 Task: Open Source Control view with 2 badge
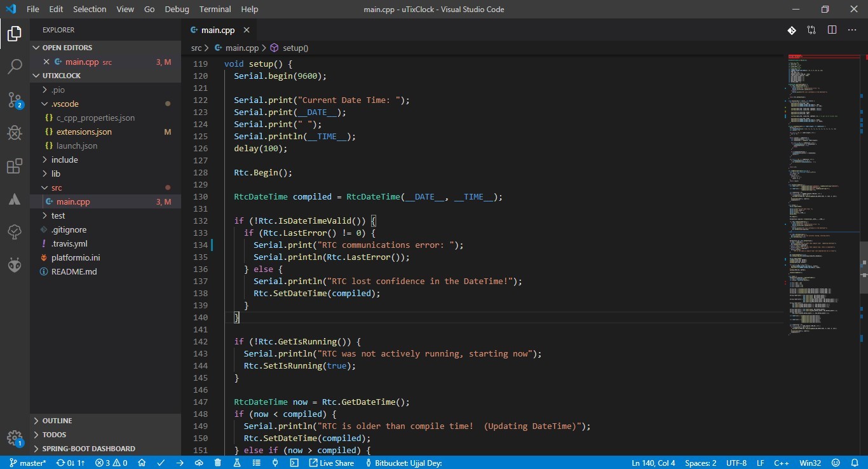coord(15,100)
